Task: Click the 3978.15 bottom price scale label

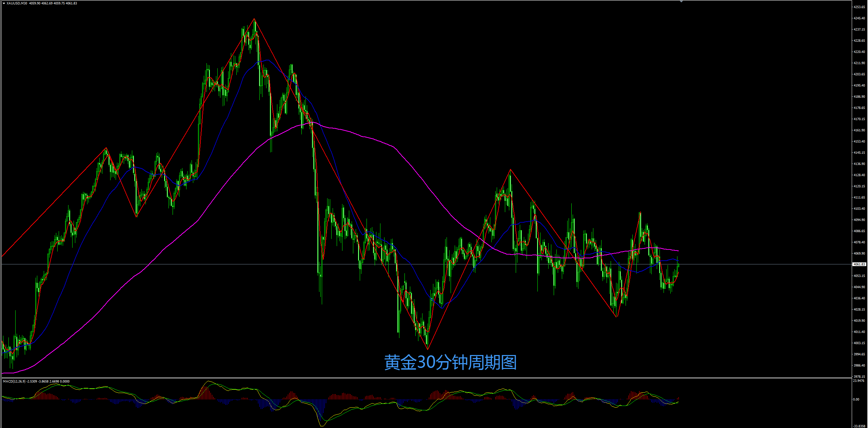Action: pos(859,376)
